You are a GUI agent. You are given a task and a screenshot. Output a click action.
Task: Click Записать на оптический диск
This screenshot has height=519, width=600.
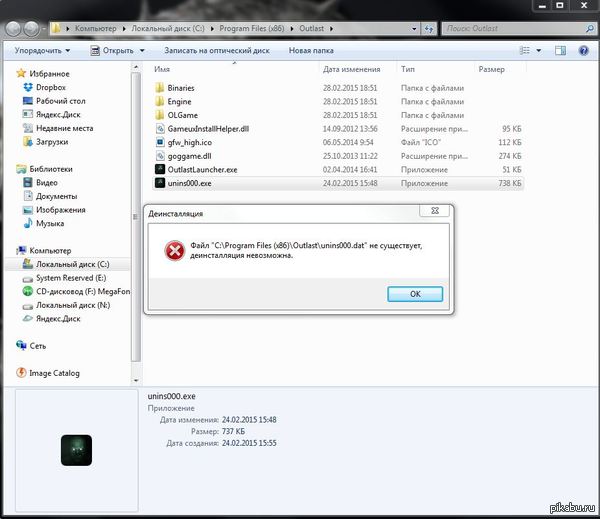[217, 51]
